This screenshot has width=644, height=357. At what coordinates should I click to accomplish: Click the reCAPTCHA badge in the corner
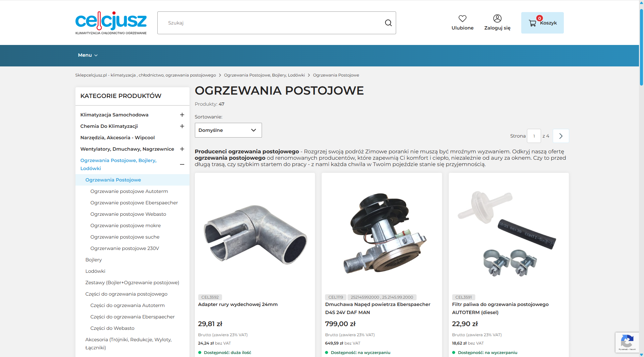click(628, 342)
